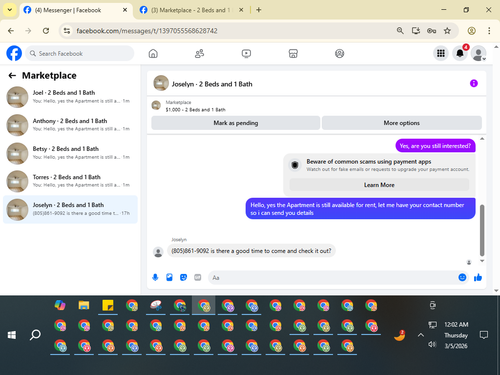Record a voice clip with microphone icon
500x375 pixels.
155,277
